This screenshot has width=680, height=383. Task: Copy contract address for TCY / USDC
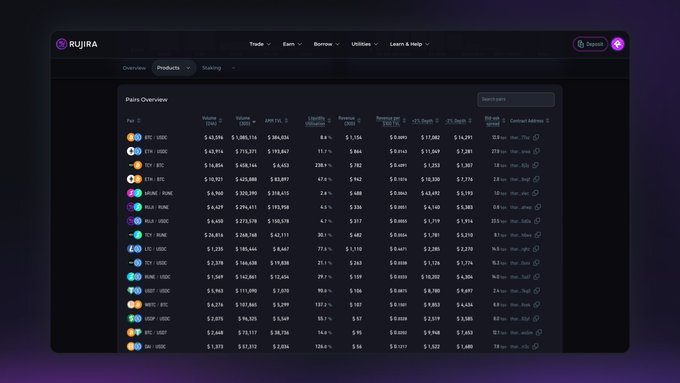536,262
